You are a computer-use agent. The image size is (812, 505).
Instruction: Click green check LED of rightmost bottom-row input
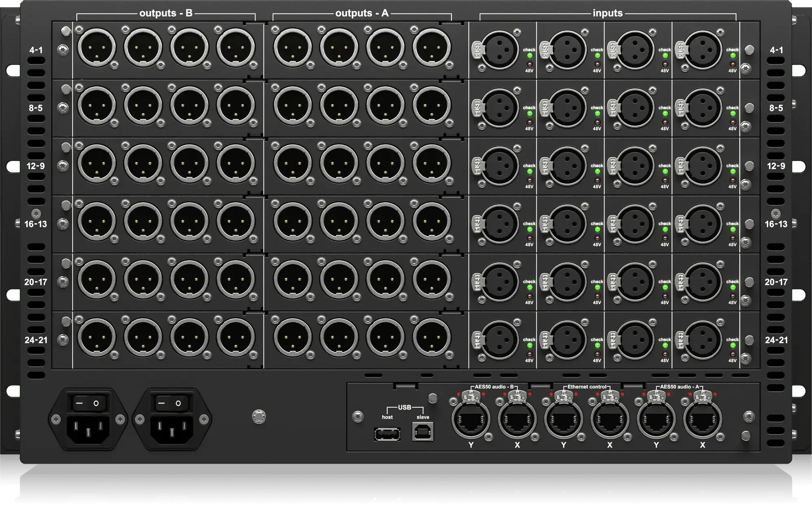733,346
